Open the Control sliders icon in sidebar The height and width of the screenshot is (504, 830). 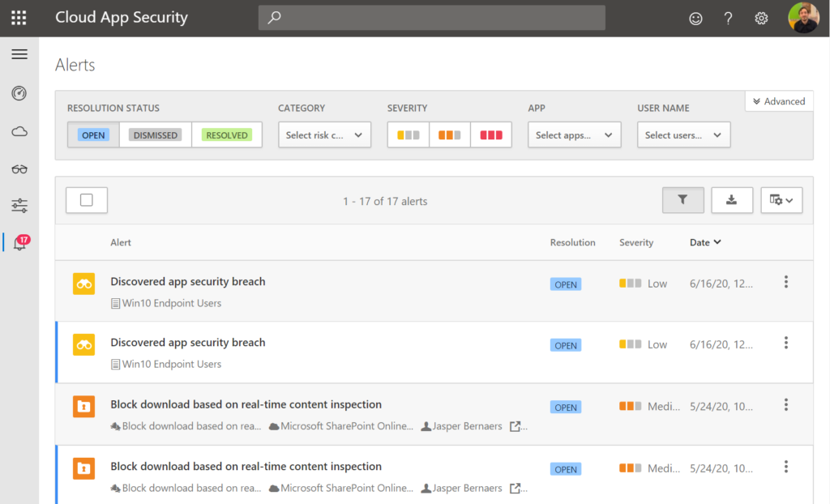tap(19, 206)
